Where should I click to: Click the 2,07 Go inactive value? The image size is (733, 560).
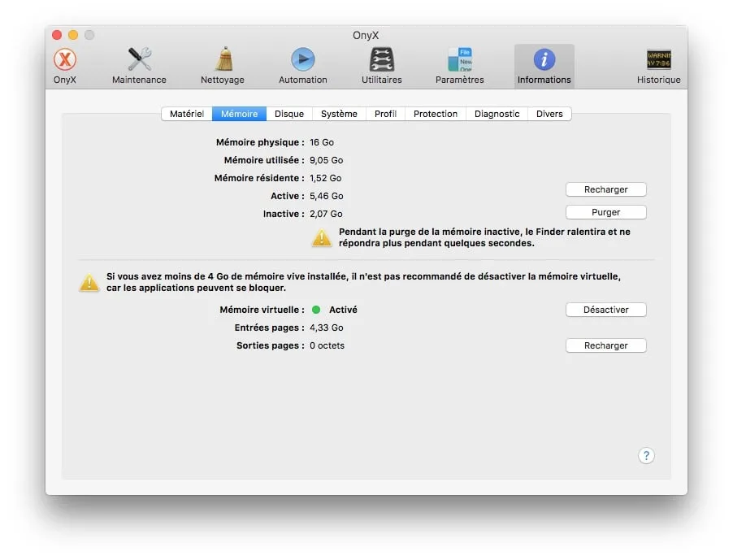[x=326, y=214]
